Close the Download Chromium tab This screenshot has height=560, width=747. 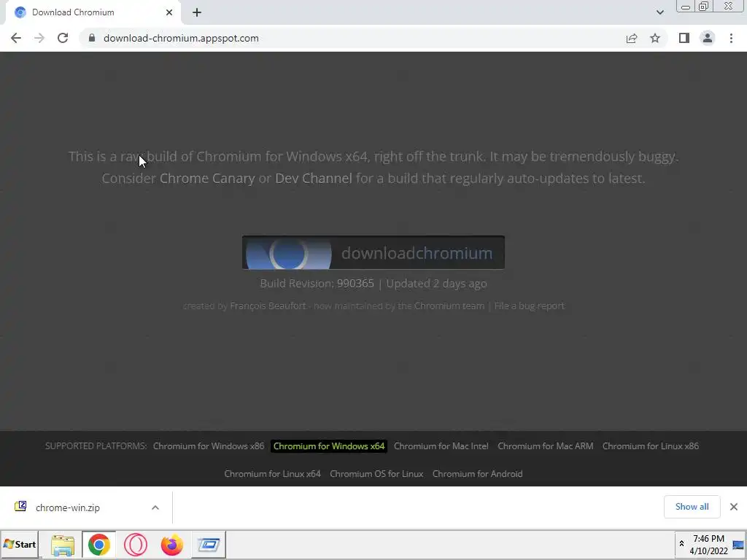tap(169, 12)
